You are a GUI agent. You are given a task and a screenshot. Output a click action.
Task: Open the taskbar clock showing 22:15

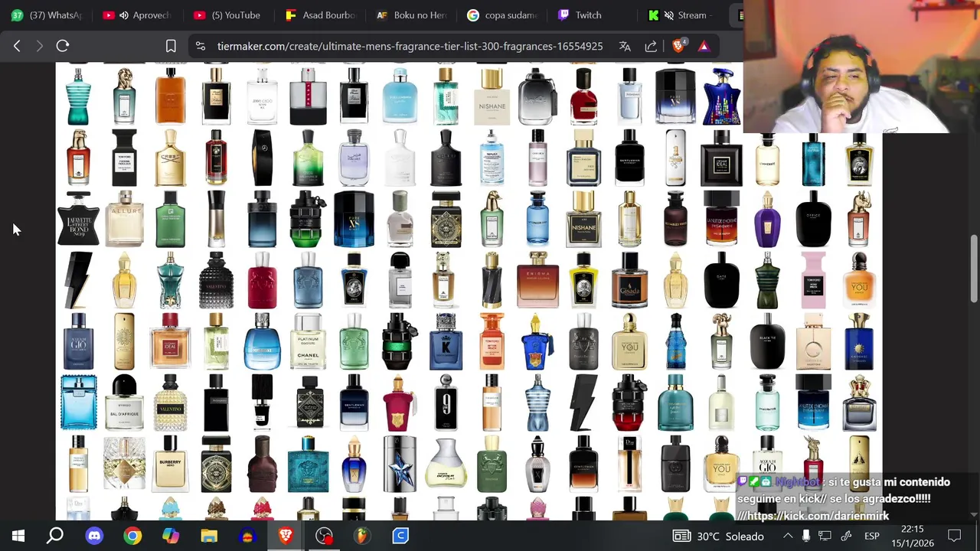click(913, 536)
